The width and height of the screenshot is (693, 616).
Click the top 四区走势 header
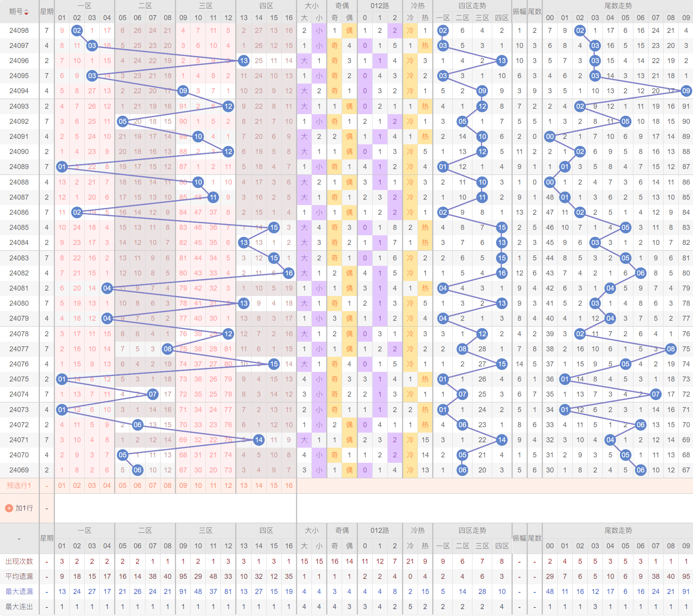point(472,6)
